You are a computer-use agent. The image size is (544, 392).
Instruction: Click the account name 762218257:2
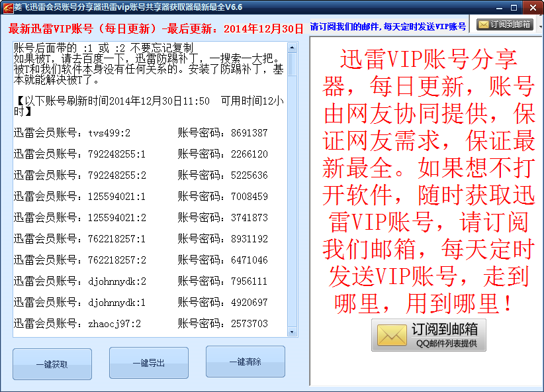click(117, 260)
